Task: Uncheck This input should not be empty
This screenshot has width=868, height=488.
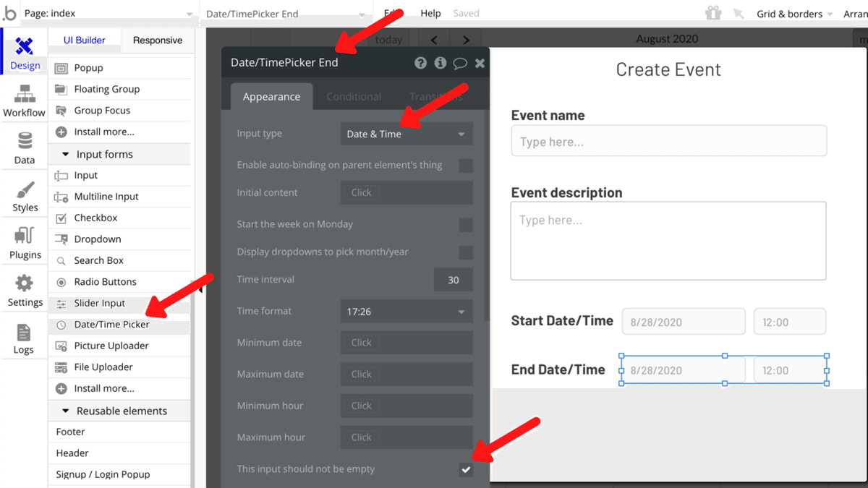Action: point(466,469)
